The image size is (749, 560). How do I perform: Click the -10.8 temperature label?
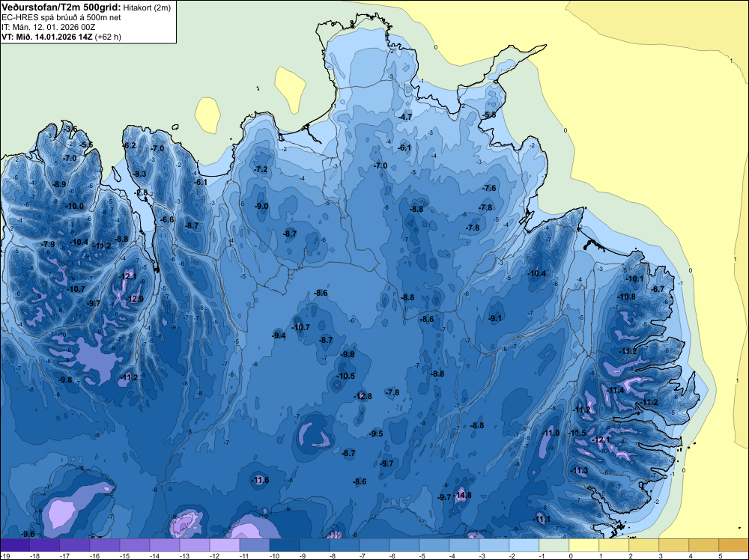(627, 296)
